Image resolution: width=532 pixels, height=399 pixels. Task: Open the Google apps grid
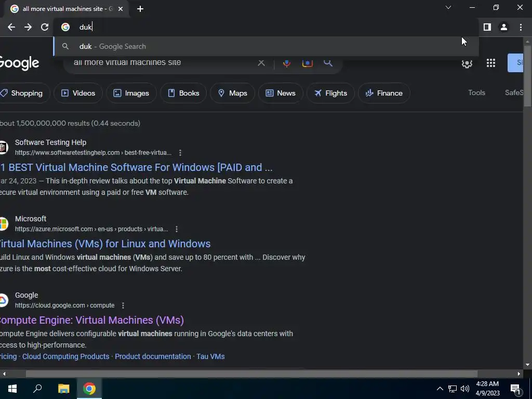pos(490,63)
